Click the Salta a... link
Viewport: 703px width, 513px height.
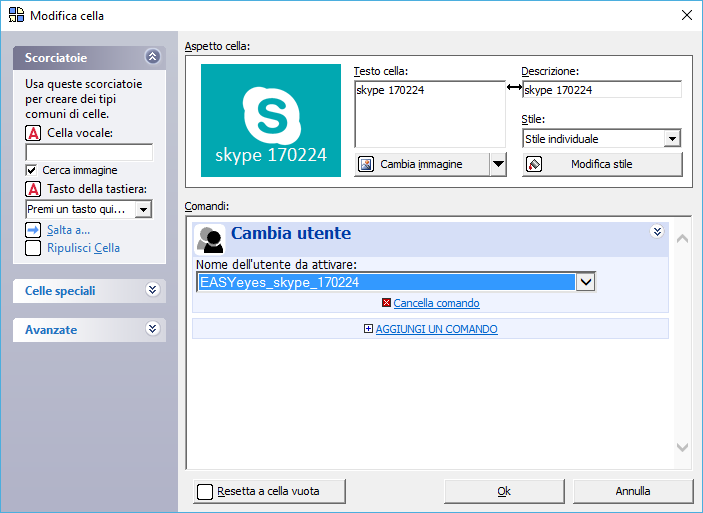click(x=69, y=230)
